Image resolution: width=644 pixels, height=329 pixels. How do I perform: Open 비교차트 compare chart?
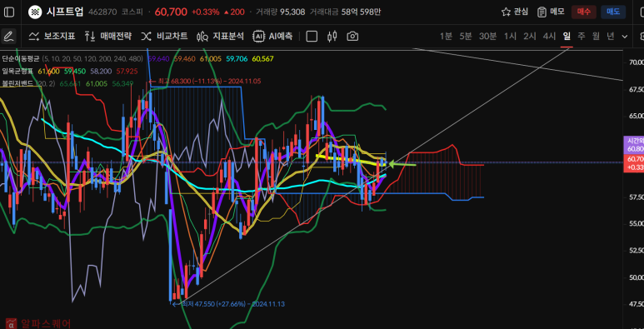[x=164, y=36]
